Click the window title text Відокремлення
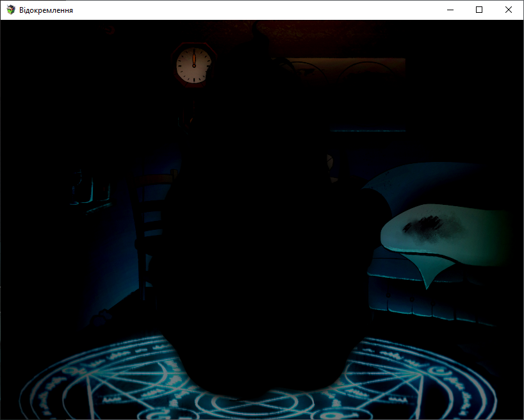 pyautogui.click(x=46, y=10)
